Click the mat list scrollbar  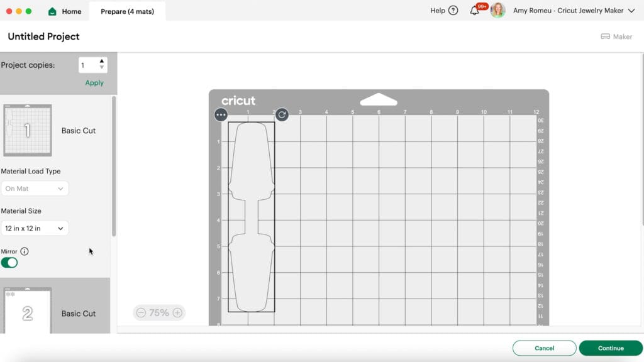114,166
